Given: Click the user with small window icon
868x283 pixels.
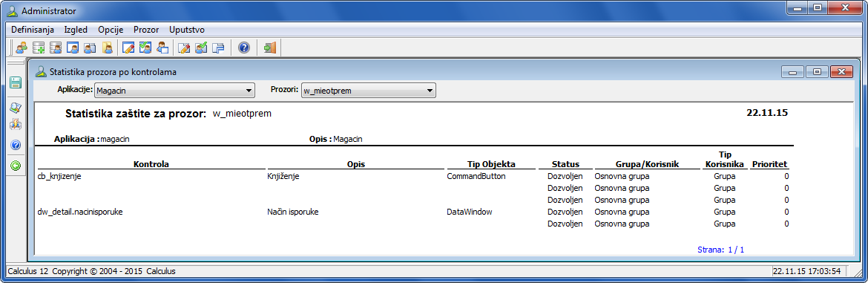Looking at the screenshot, I should click(162, 48).
